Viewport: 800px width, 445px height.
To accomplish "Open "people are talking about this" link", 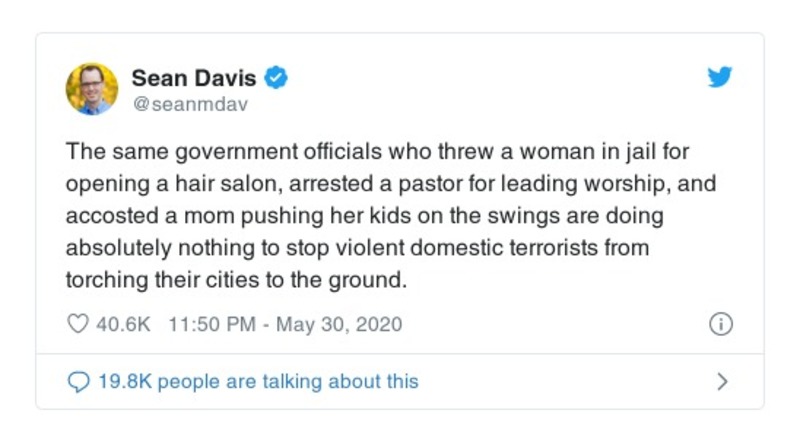I will (x=288, y=381).
